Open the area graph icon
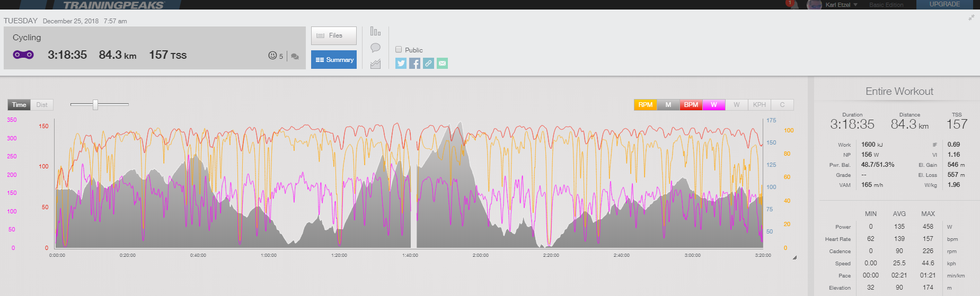 [x=375, y=64]
